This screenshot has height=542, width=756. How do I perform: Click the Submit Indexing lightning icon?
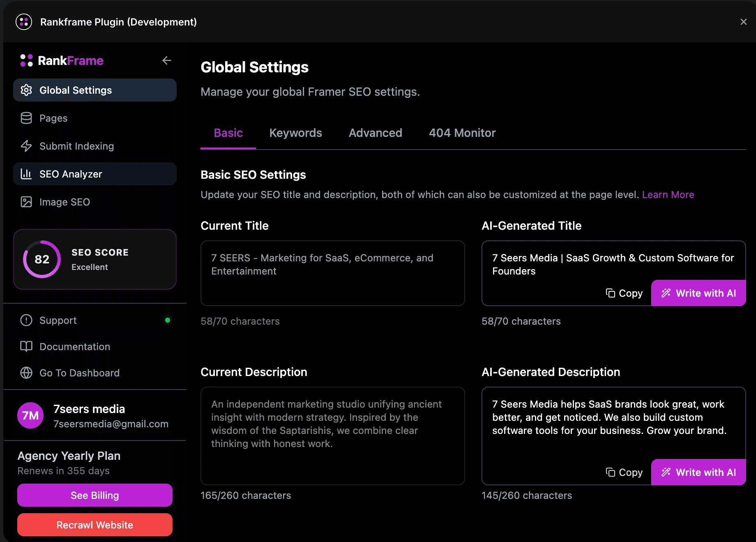[26, 146]
